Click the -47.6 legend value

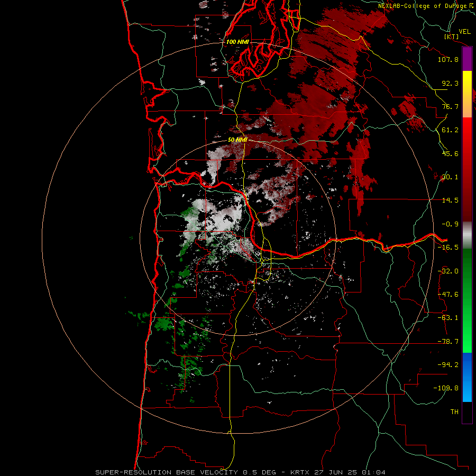[448, 295]
